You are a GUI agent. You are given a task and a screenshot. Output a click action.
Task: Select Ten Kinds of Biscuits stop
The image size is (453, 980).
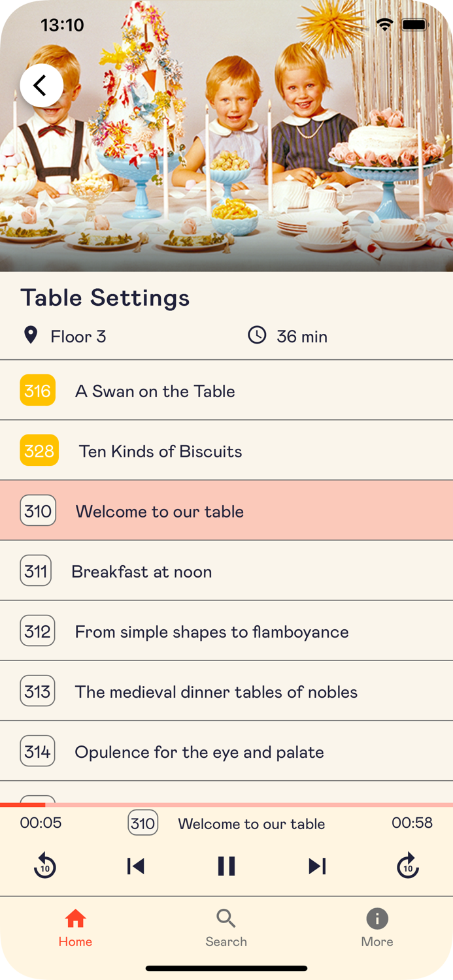[226, 450]
